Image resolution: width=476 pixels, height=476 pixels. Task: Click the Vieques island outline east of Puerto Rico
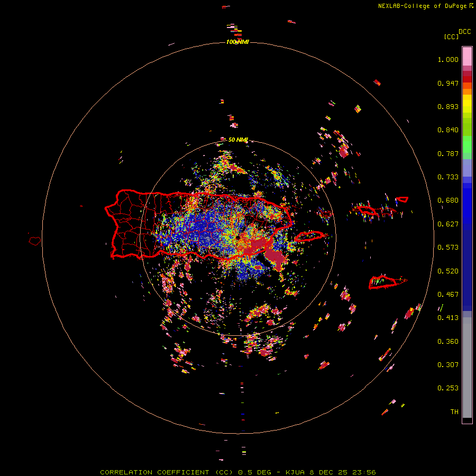pyautogui.click(x=309, y=236)
